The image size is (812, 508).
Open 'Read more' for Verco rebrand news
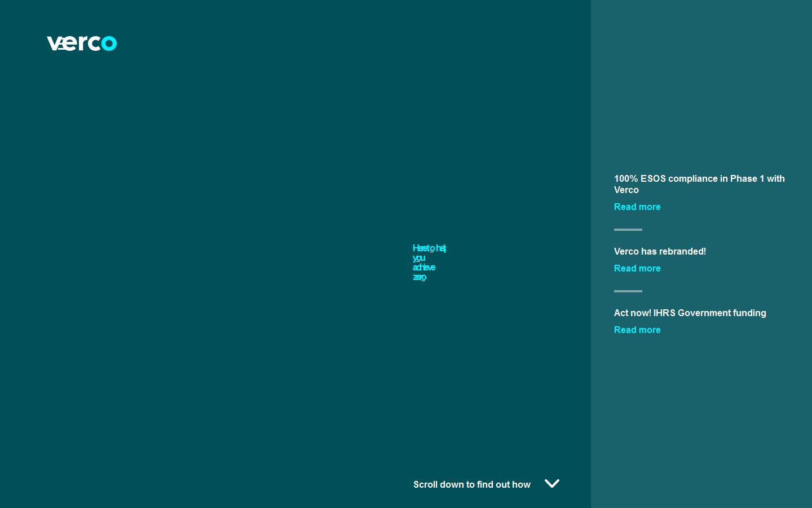click(637, 268)
